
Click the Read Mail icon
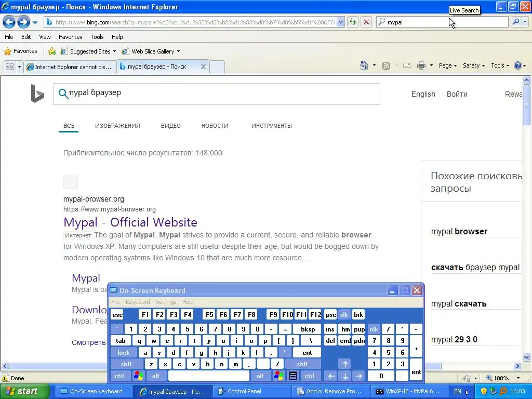[407, 66]
